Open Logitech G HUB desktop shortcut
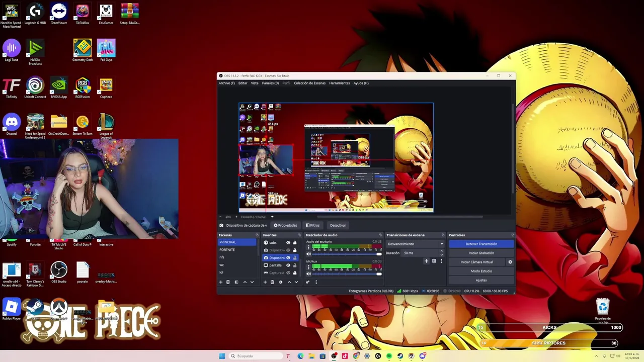This screenshot has width=644, height=362. (x=35, y=15)
